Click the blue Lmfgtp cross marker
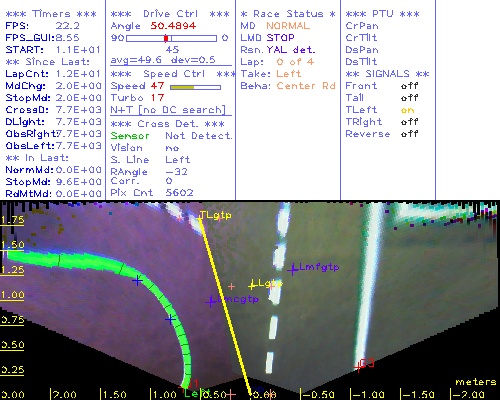 [x=293, y=270]
